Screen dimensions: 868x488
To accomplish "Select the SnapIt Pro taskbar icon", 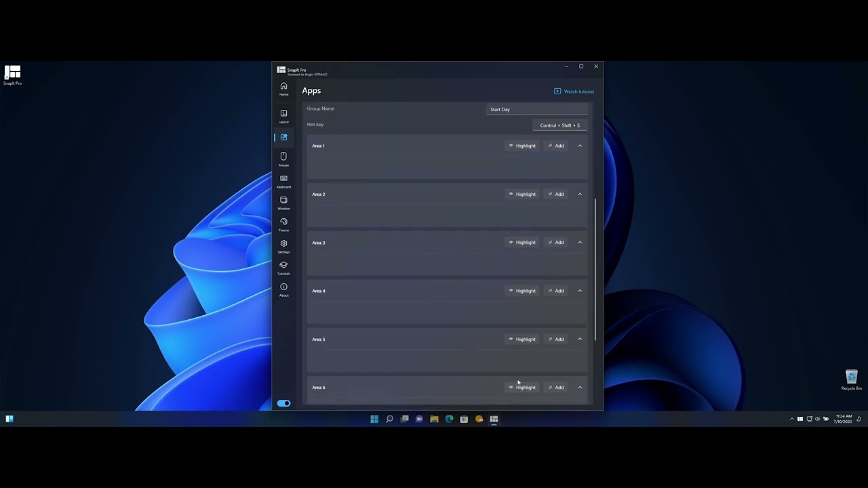I will [x=494, y=419].
